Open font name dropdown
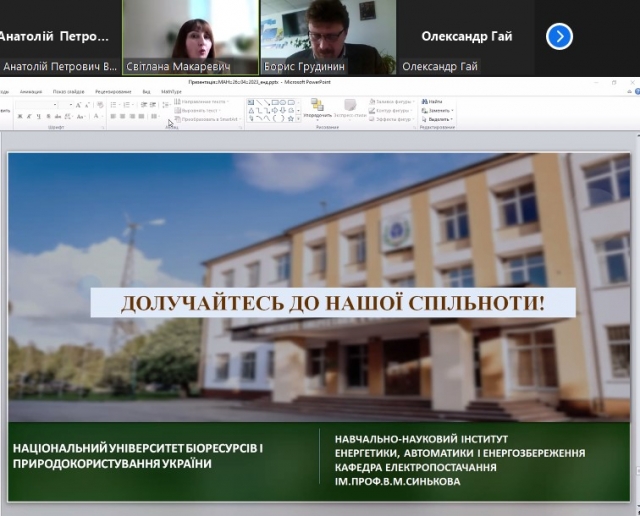 coord(55,105)
